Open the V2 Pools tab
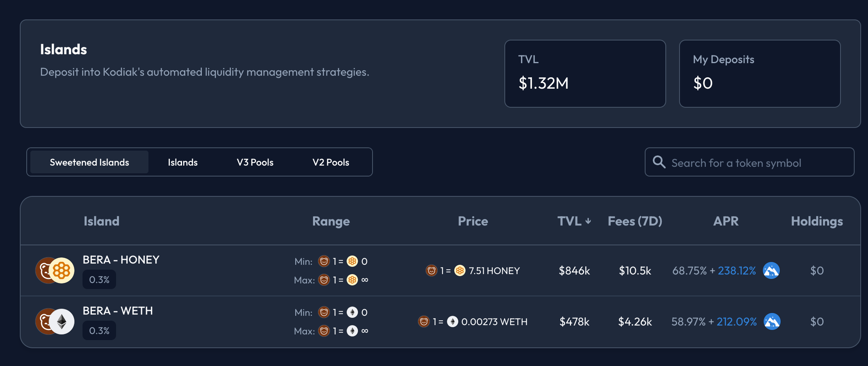Viewport: 868px width, 366px height. click(331, 162)
